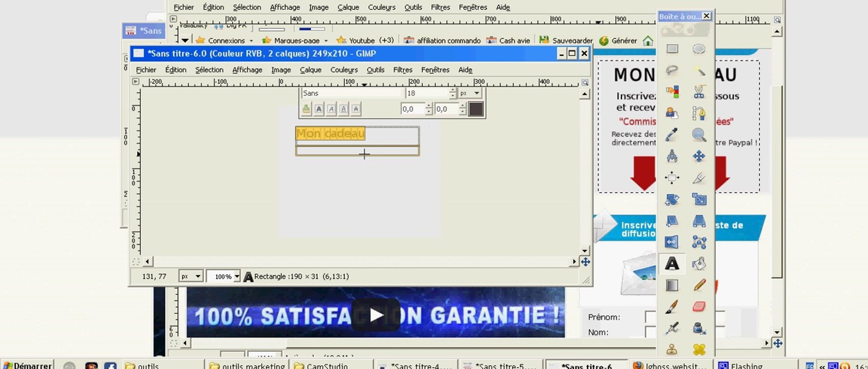Click the navigation cross at canvas corner
868x369 pixels.
click(585, 262)
